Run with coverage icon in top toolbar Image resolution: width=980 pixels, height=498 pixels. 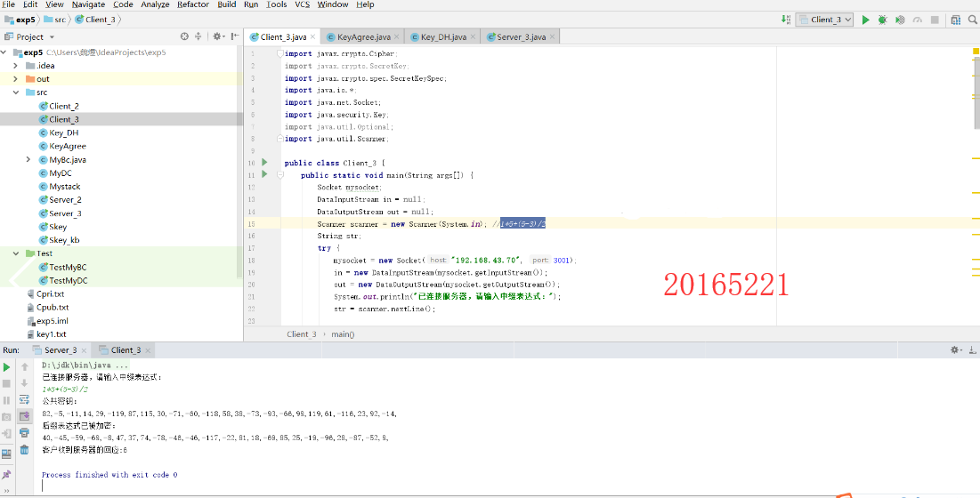click(x=900, y=20)
